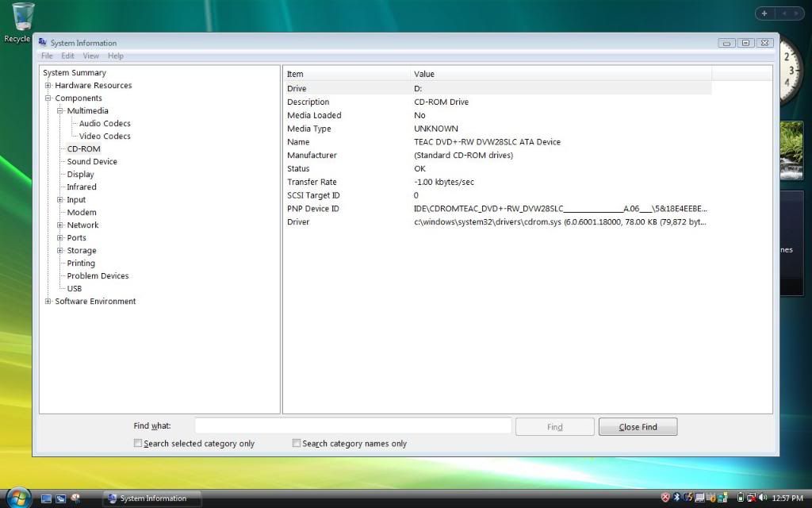
Task: Select Problem Devices in the tree
Action: 98,276
